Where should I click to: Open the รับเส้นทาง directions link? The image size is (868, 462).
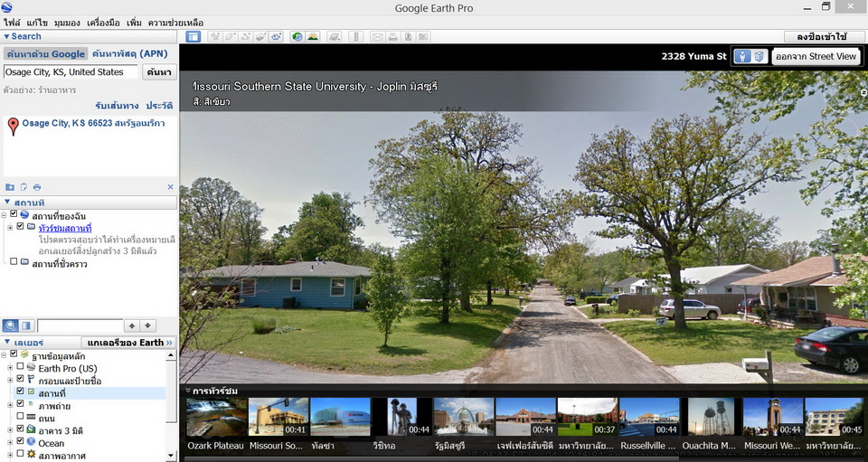pos(117,106)
